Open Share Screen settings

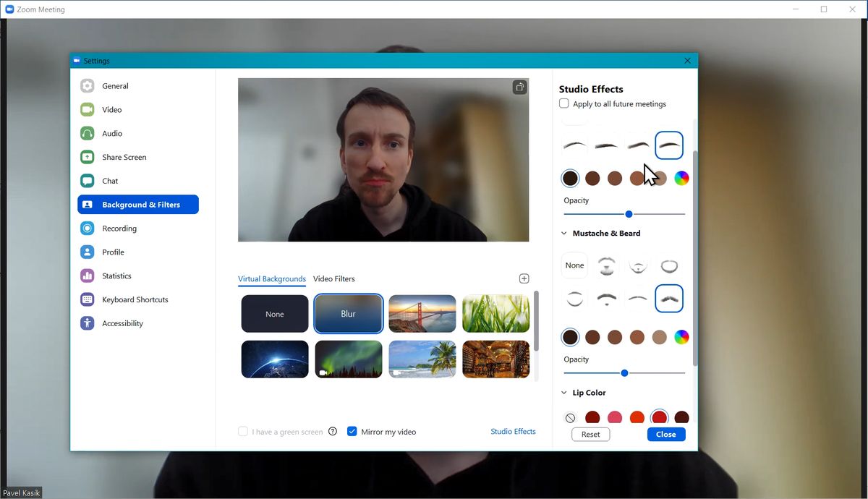pos(137,157)
